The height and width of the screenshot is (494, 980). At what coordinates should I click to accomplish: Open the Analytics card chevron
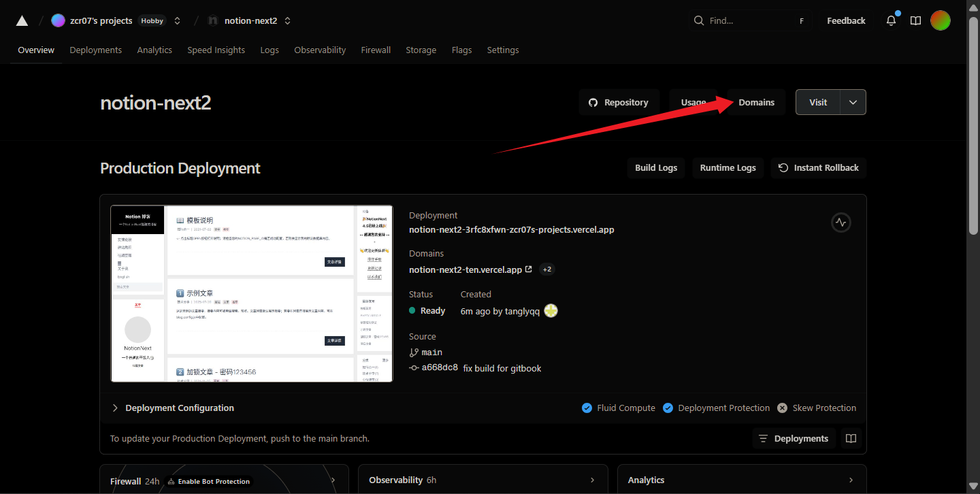[x=851, y=480]
